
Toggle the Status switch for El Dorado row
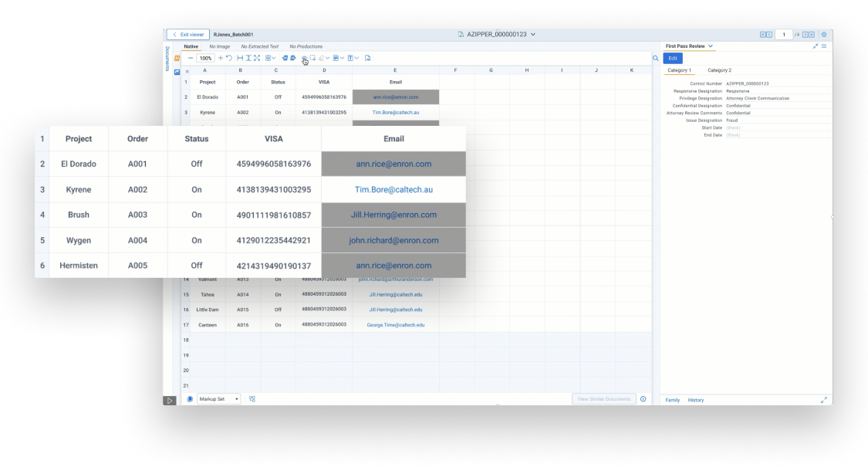click(196, 164)
